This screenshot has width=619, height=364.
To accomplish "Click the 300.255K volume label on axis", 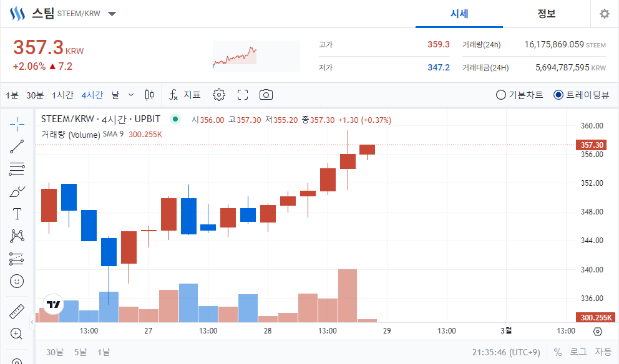I will [x=596, y=317].
